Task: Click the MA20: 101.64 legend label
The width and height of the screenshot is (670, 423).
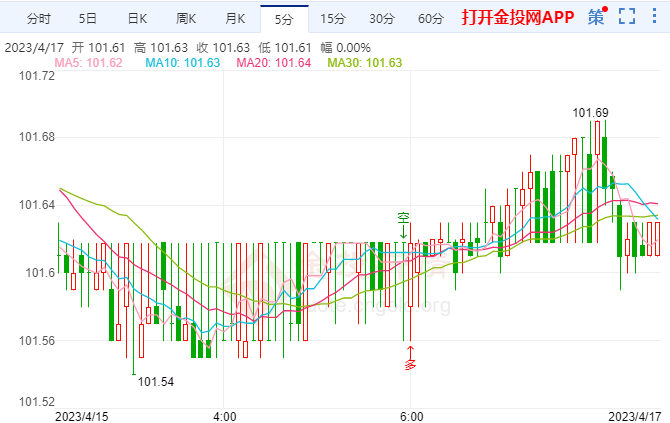Action: pyautogui.click(x=273, y=63)
